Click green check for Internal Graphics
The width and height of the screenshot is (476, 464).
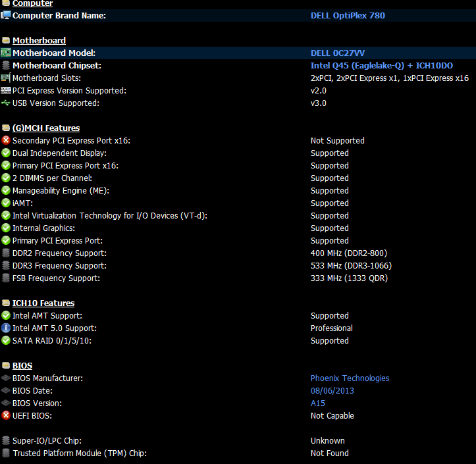coord(6,228)
